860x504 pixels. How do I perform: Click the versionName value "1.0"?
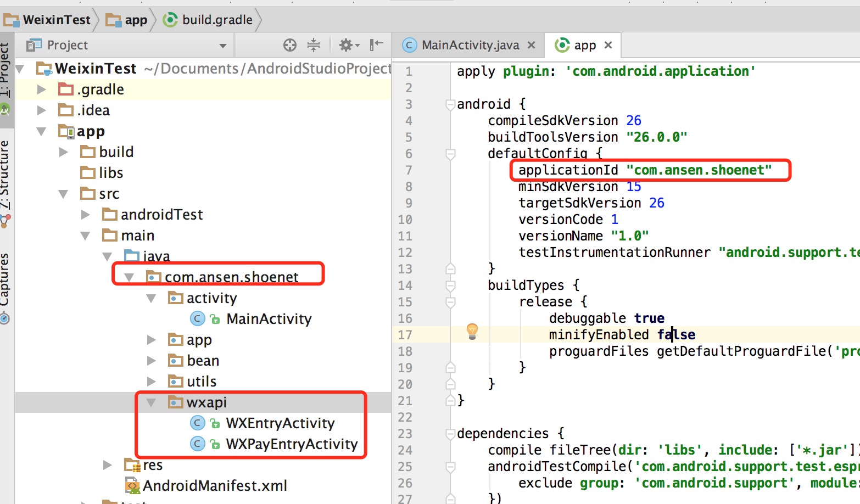[630, 236]
